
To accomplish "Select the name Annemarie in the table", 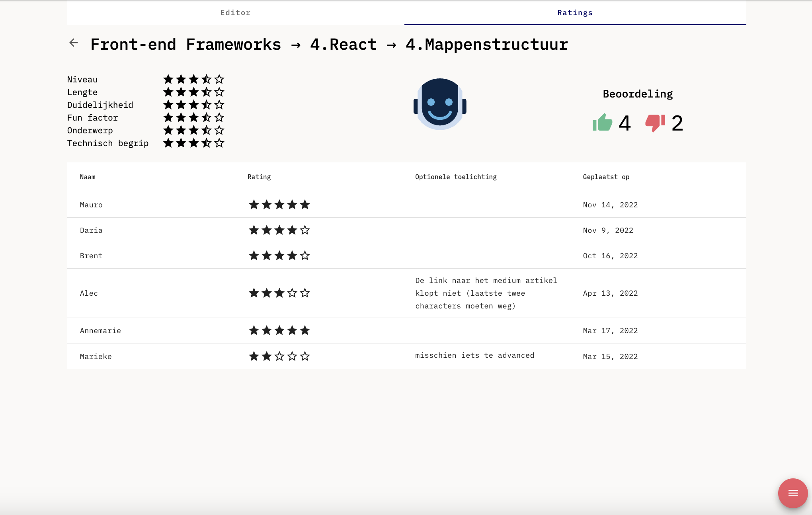I will pyautogui.click(x=100, y=331).
